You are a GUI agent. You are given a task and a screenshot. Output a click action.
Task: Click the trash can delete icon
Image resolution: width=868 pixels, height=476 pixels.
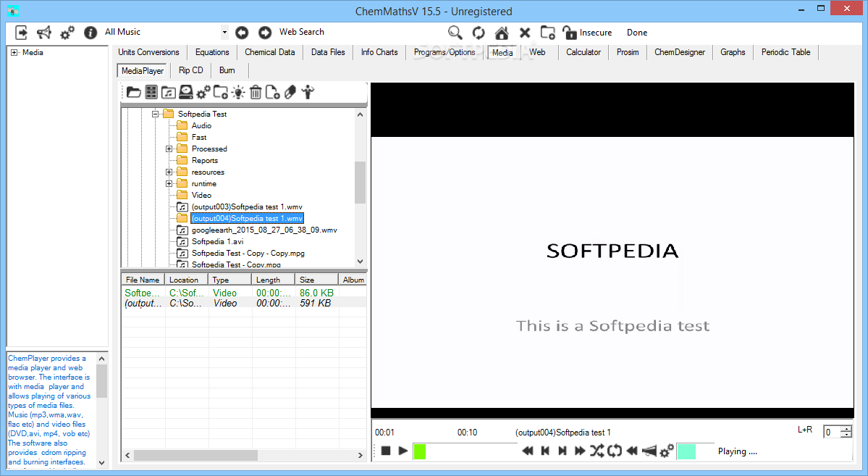tap(256, 93)
